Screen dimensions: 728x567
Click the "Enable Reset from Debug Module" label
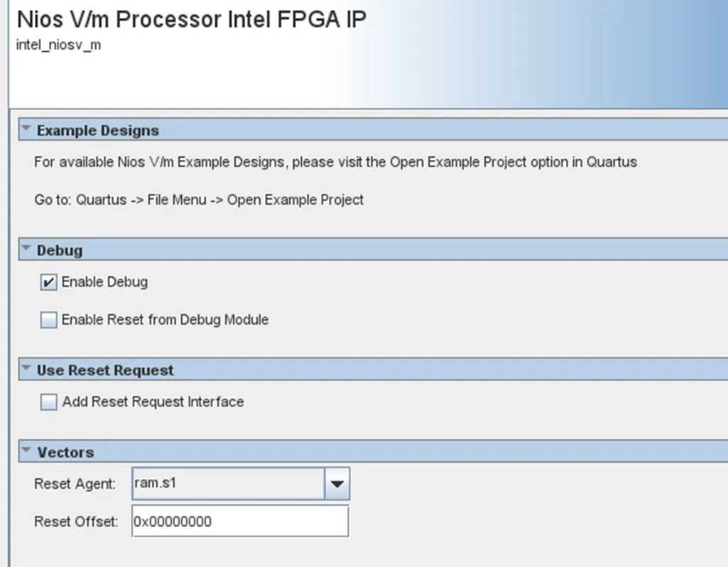pyautogui.click(x=165, y=320)
